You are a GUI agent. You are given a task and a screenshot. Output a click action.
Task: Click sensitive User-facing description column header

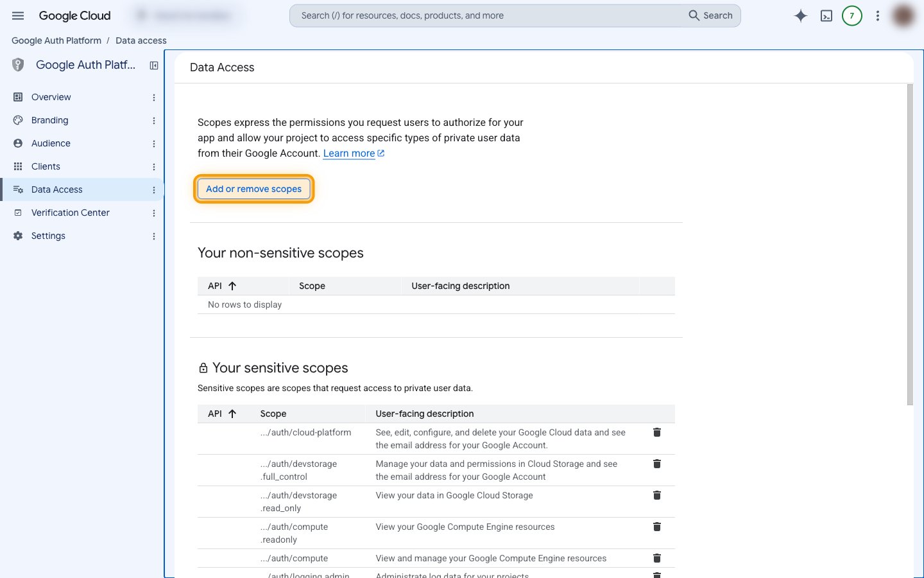click(425, 414)
